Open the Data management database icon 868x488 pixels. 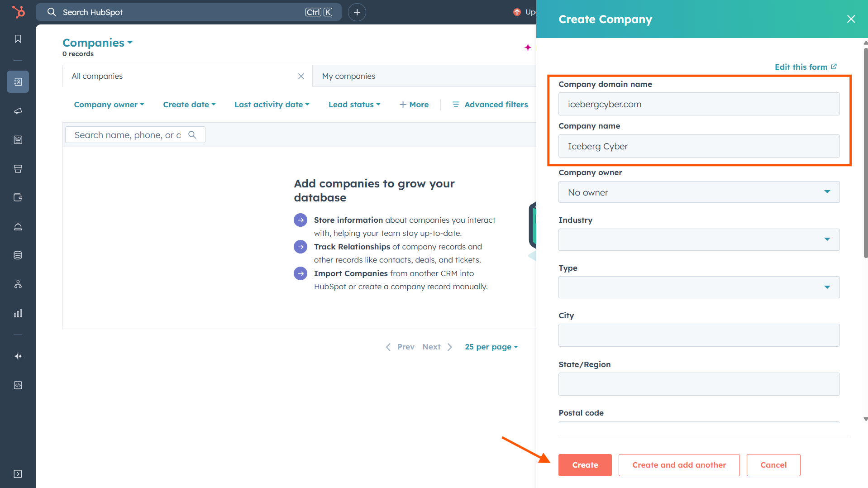[x=18, y=255]
